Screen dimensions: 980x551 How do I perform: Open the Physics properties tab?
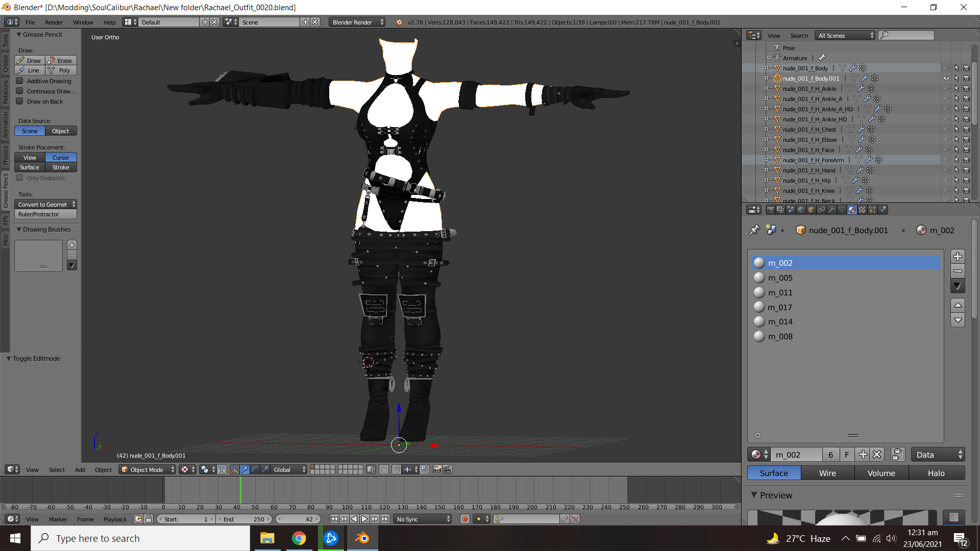(883, 210)
